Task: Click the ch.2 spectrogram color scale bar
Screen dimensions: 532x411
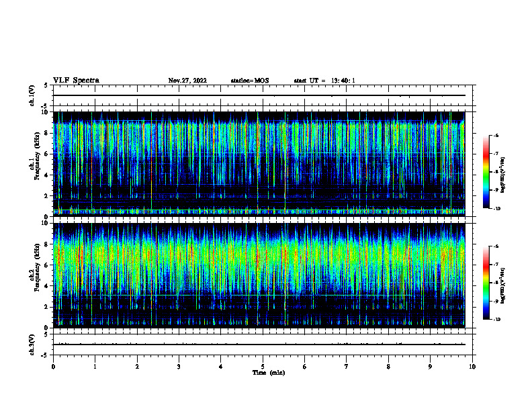Action: click(486, 283)
